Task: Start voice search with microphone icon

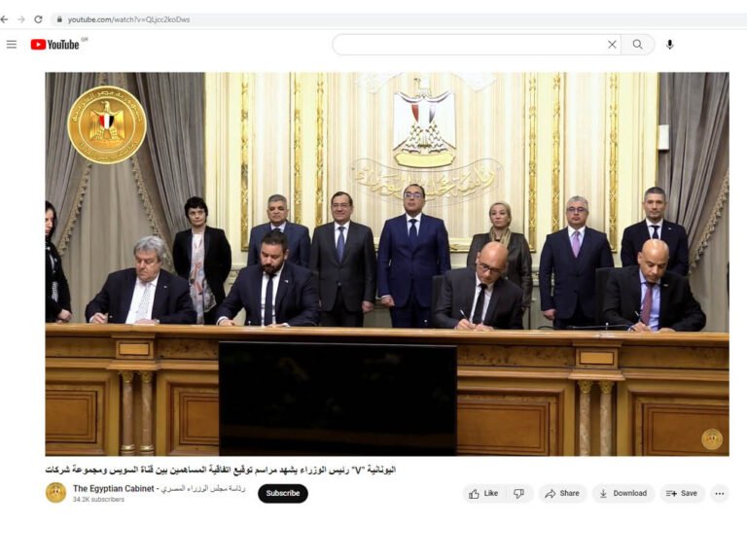Action: pos(670,45)
